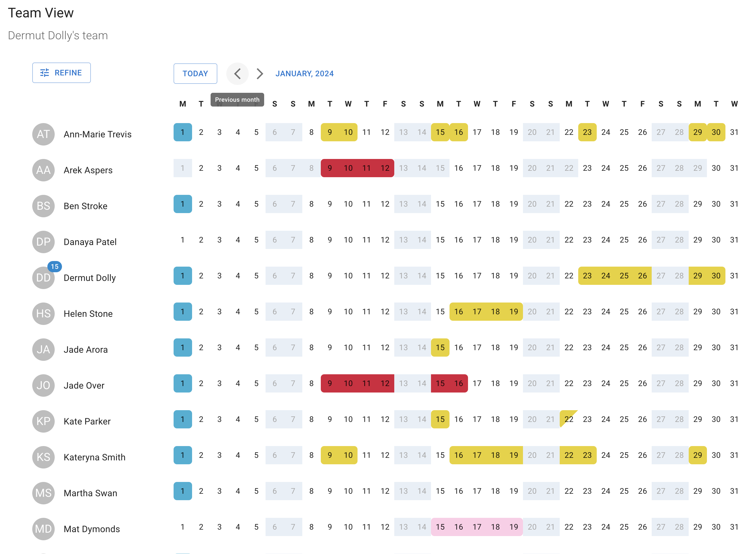
Task: Open Arek Aspers's avatar icon
Action: [43, 170]
